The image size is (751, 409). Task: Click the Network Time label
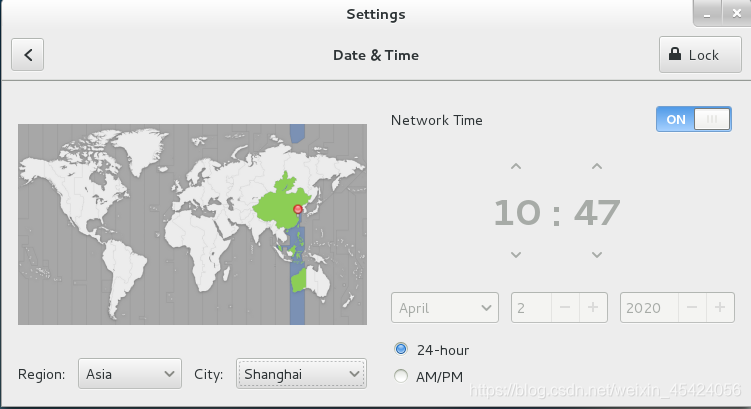(436, 120)
